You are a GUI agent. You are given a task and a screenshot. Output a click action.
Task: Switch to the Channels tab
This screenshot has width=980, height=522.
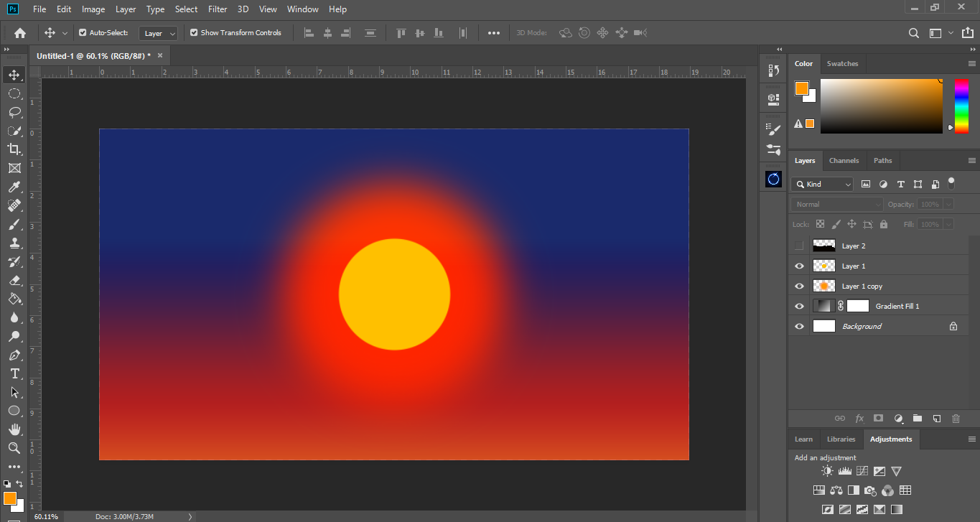[844, 161]
